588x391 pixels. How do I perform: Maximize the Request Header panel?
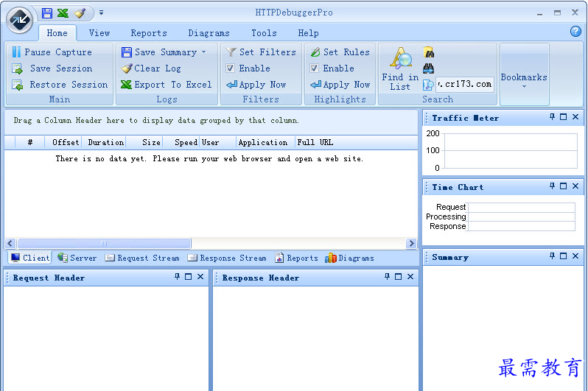[x=188, y=277]
